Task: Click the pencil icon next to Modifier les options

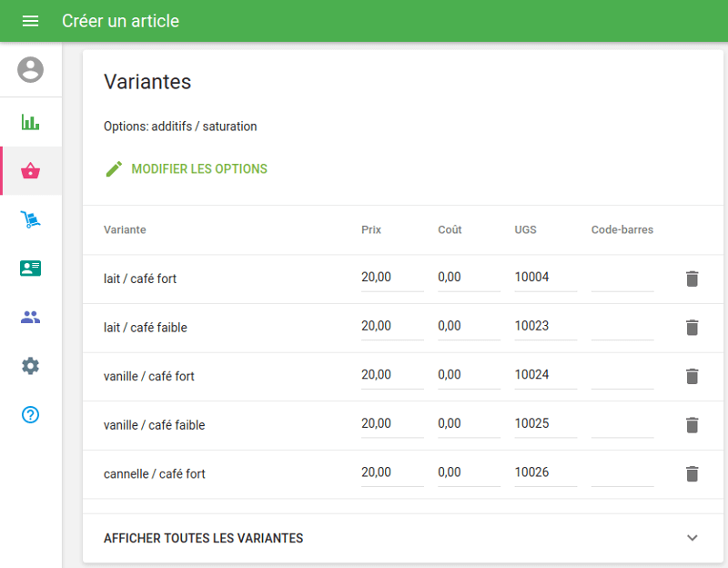Action: pos(113,168)
